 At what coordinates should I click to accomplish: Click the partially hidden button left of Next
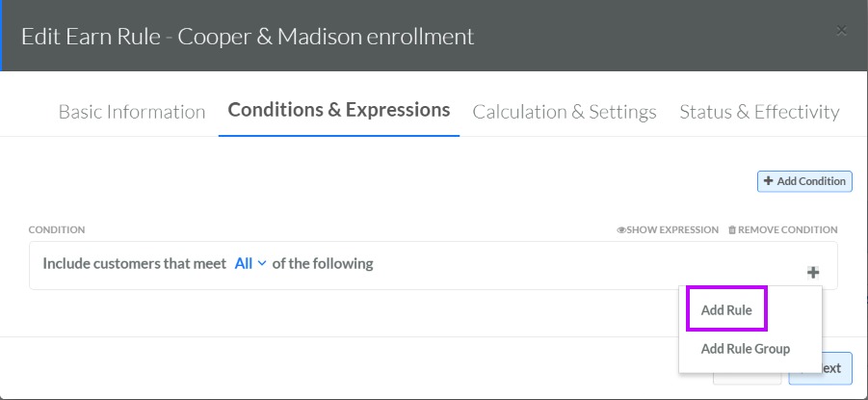click(x=747, y=379)
